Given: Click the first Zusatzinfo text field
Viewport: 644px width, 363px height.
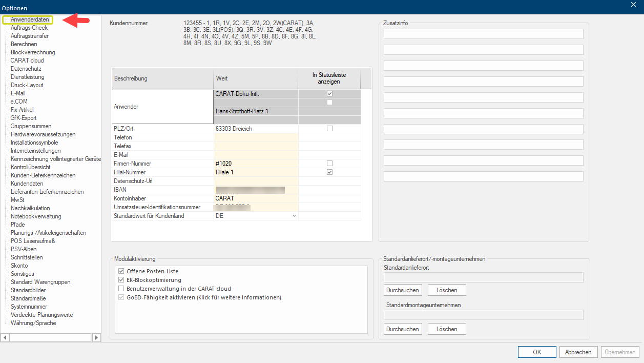Looking at the screenshot, I should click(483, 34).
